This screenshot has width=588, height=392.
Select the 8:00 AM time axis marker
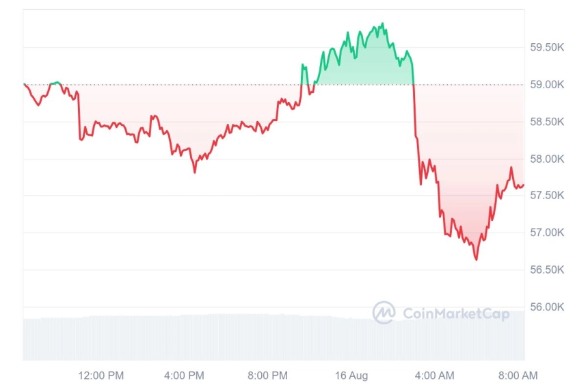[518, 376]
